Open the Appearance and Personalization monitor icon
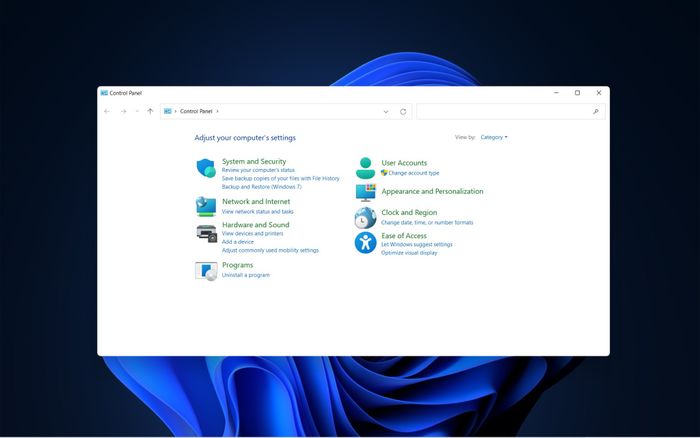700x438 pixels. 366,192
